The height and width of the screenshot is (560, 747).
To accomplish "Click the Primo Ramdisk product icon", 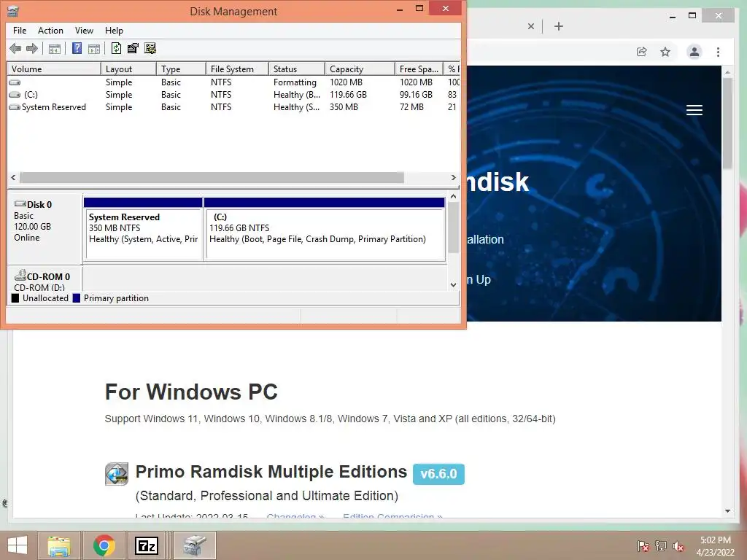I will point(117,474).
